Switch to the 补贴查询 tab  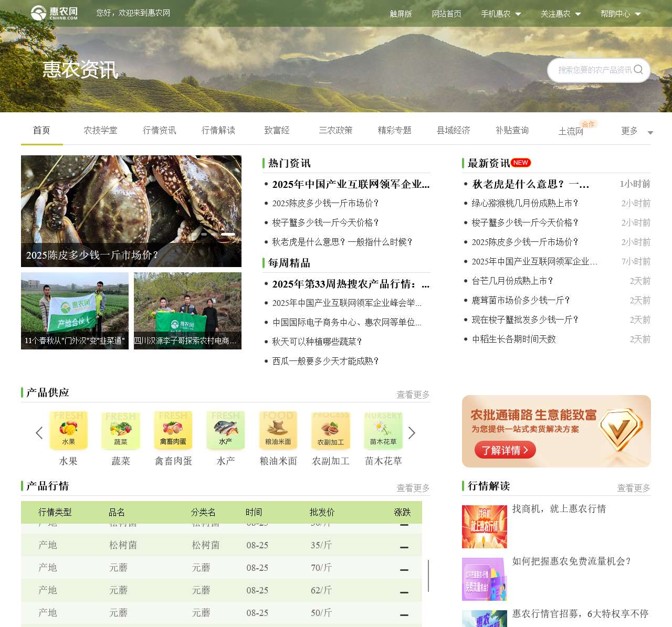point(512,131)
